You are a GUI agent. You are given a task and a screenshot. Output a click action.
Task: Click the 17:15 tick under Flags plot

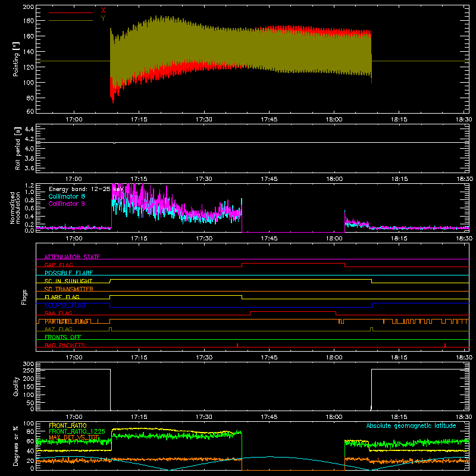pos(139,358)
